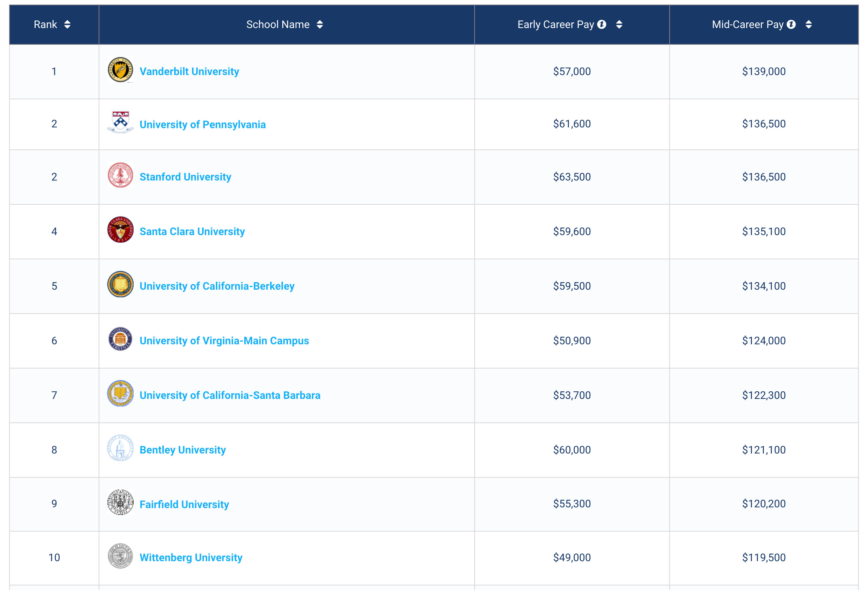Click rank 4 cell for Santa Clara
This screenshot has height=590, width=868.
[x=54, y=232]
